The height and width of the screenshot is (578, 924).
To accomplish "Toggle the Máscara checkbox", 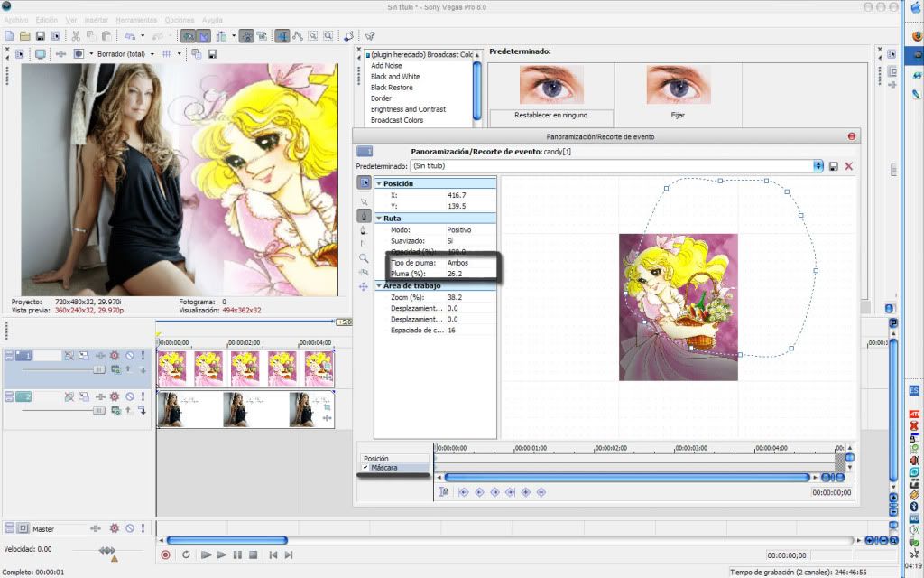I will point(365,467).
